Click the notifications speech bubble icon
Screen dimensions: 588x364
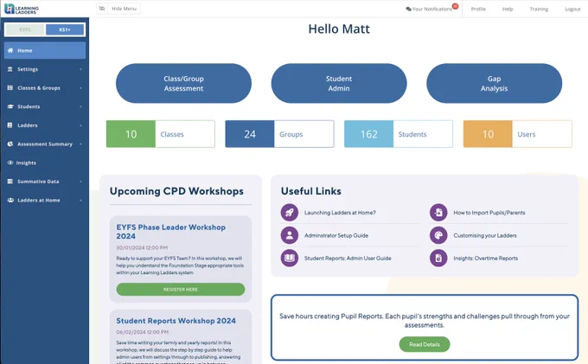pos(408,9)
